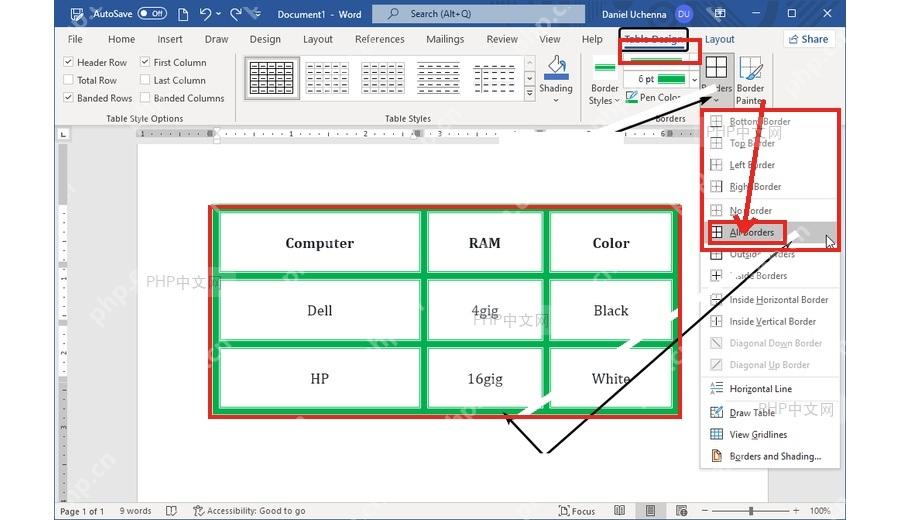Click the Pen Color button
This screenshot has height=520, width=900.
pyautogui.click(x=653, y=97)
